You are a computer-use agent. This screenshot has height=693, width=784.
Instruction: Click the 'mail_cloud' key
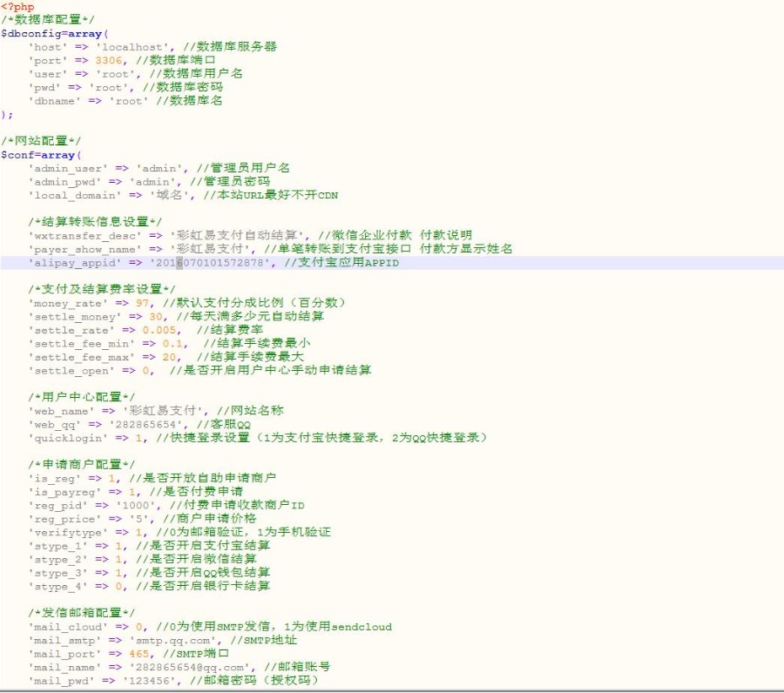click(x=68, y=627)
